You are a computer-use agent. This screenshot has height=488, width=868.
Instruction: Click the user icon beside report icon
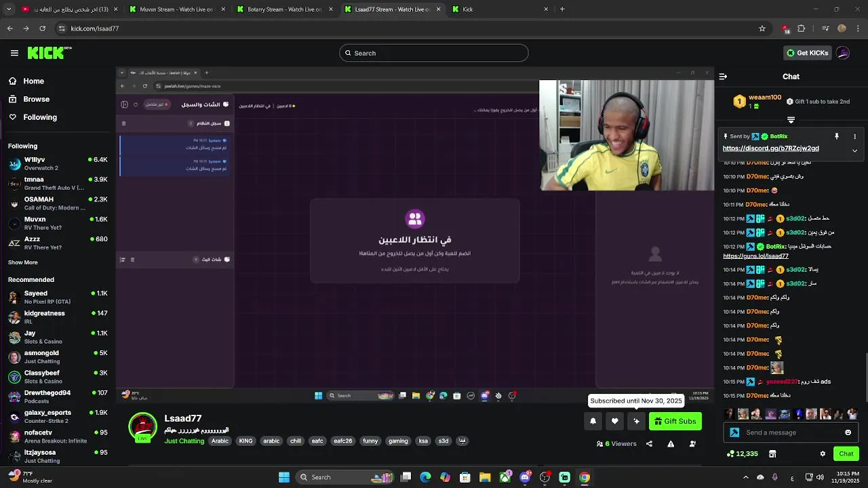coord(692,444)
